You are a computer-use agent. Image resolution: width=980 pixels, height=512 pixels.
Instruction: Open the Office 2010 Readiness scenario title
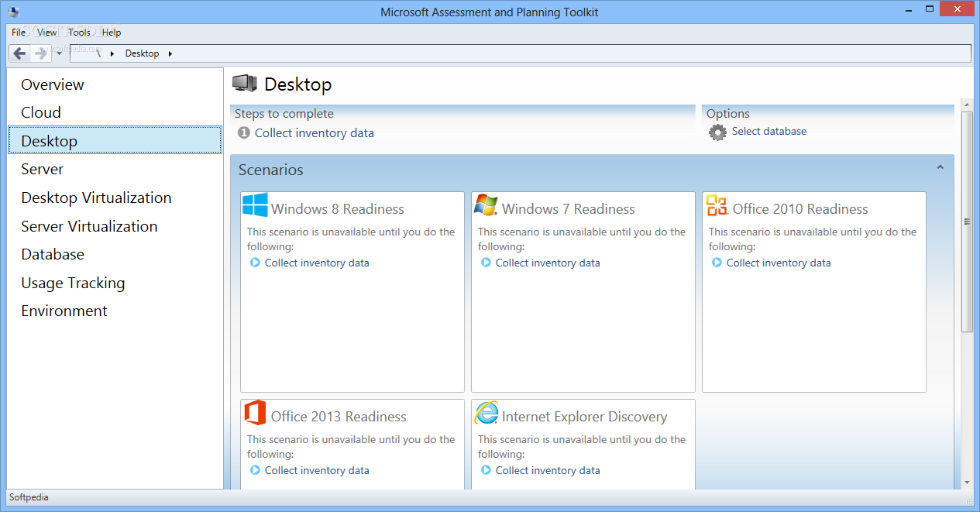(800, 209)
